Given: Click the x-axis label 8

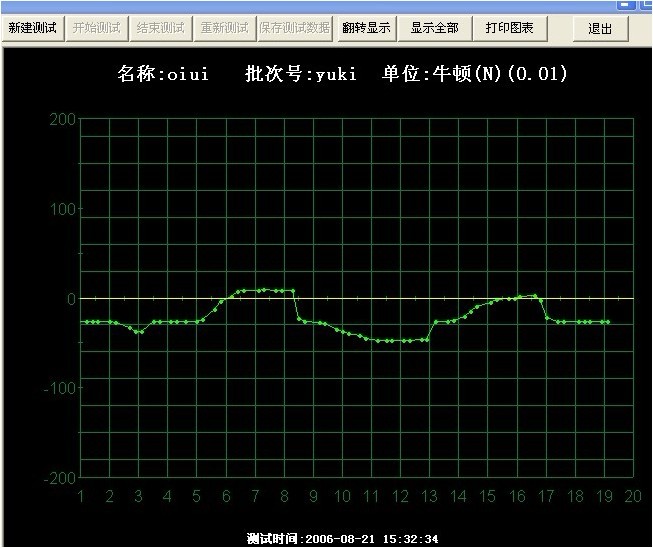Looking at the screenshot, I should [284, 496].
